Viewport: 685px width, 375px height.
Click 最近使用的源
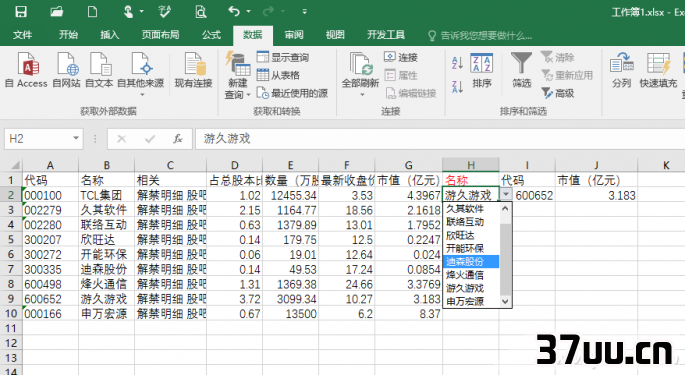click(292, 93)
